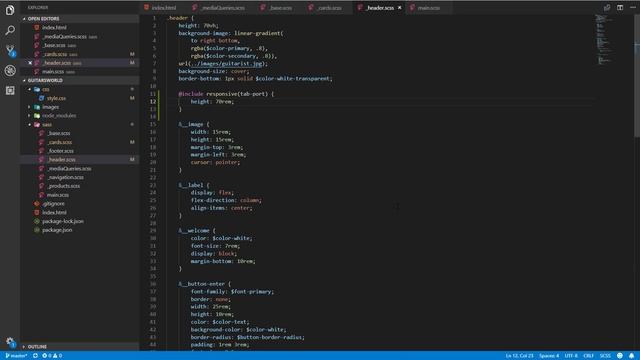Click the code minimap preview

click(x=604, y=39)
